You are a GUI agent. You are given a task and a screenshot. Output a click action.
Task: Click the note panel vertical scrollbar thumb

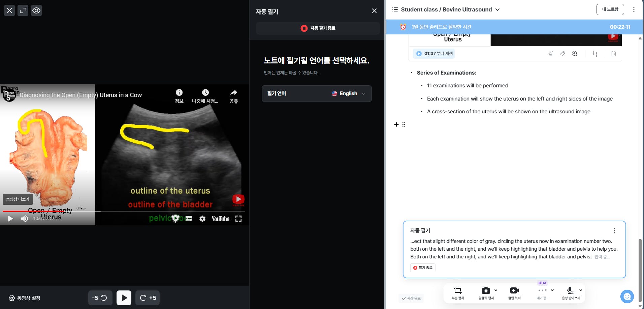click(640, 270)
